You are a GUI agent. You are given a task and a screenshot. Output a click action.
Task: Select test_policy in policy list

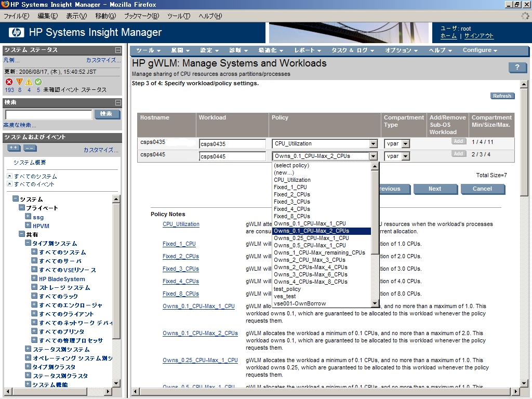[x=322, y=289]
